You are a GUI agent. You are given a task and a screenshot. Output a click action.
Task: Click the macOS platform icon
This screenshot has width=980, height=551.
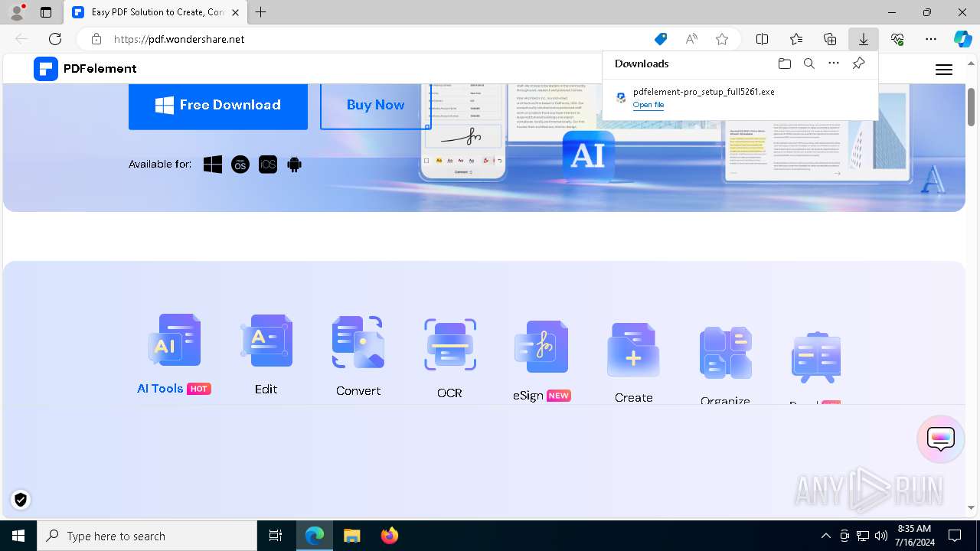[240, 165]
